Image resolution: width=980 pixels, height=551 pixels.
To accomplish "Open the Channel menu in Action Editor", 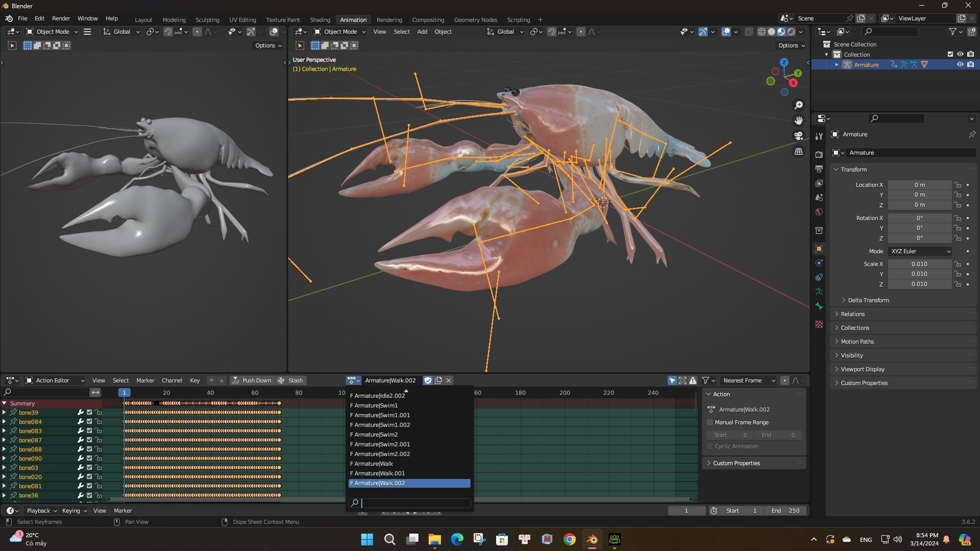I will tap(172, 380).
